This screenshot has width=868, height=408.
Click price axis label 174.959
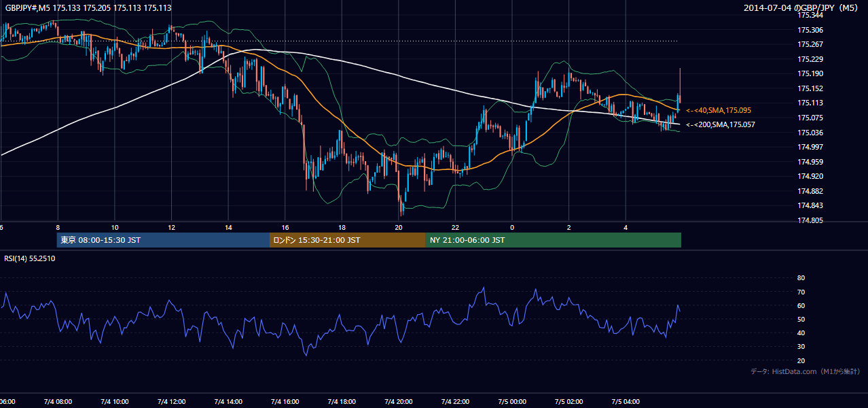(x=810, y=162)
